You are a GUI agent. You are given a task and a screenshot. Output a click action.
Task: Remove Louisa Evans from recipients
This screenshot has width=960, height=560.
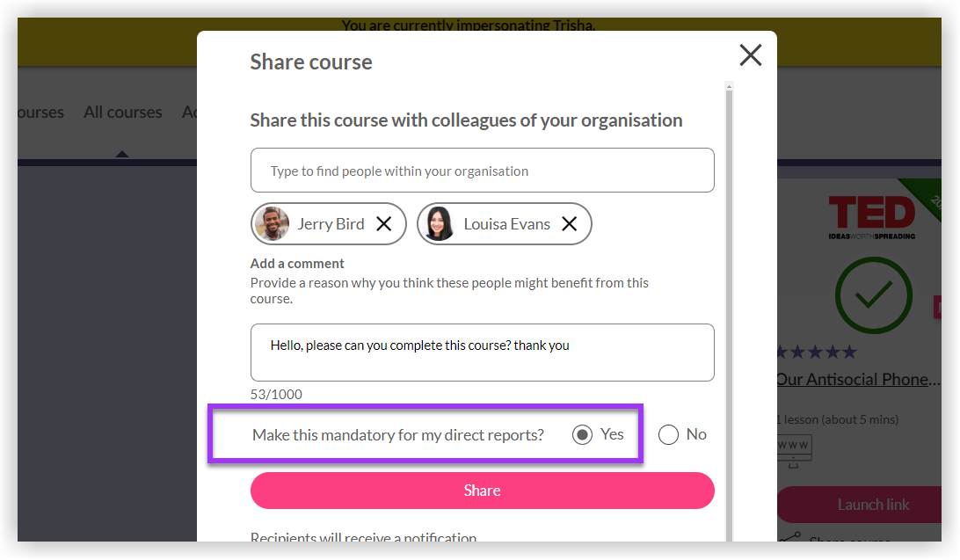click(x=570, y=224)
